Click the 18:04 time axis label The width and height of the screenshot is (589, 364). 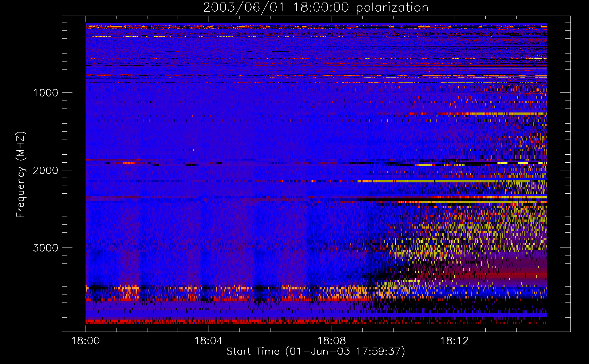coord(209,341)
